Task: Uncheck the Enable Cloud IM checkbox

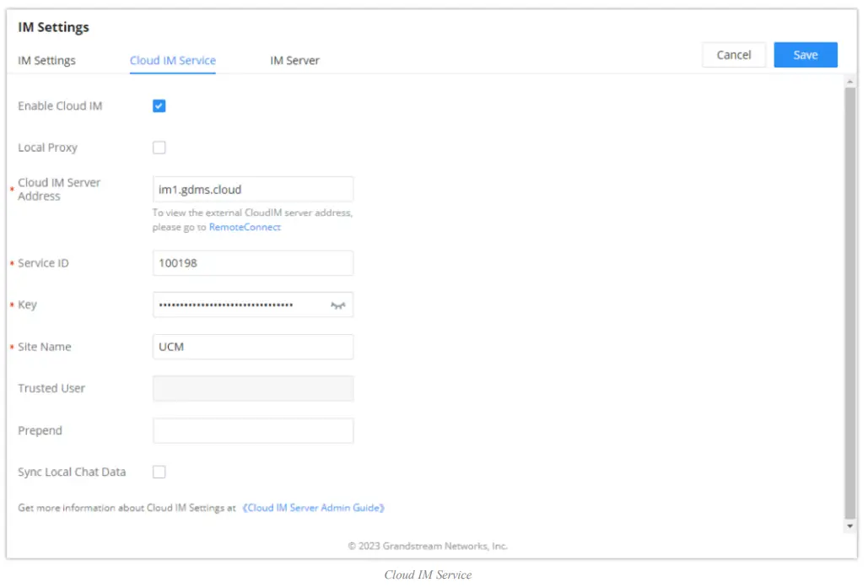Action: 159,106
